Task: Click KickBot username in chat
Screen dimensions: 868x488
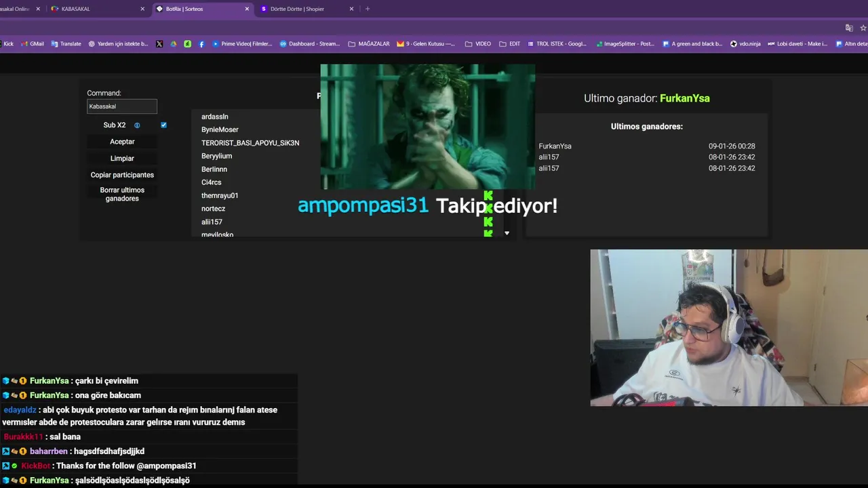Action: (36, 466)
